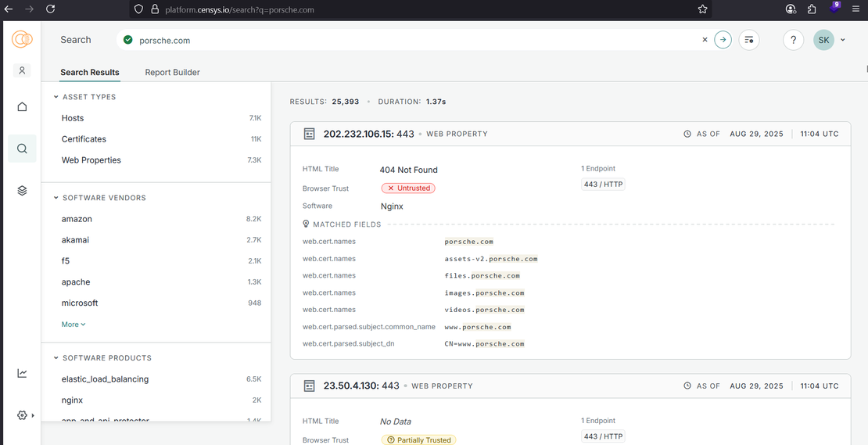
Task: Open the settings gear in sidebar
Action: coord(22,415)
